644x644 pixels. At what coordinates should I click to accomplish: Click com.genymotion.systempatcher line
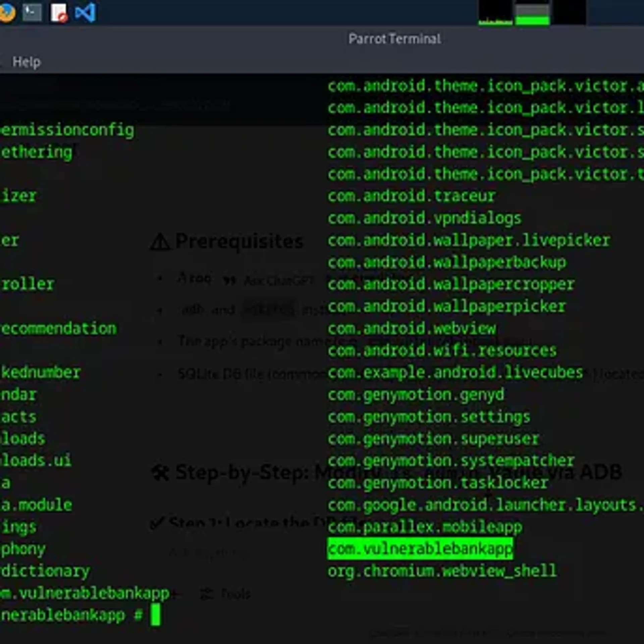[451, 461]
